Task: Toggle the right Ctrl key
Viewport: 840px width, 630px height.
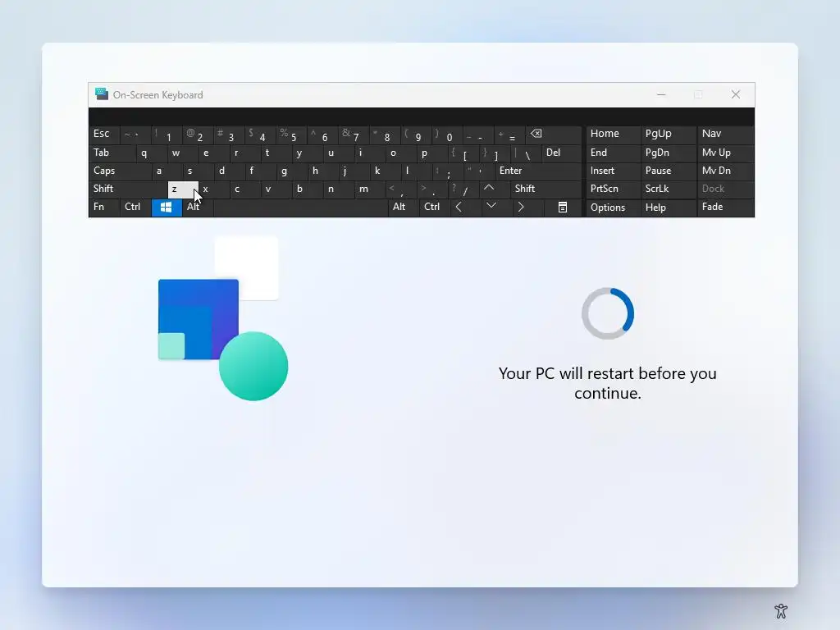Action: coord(434,208)
